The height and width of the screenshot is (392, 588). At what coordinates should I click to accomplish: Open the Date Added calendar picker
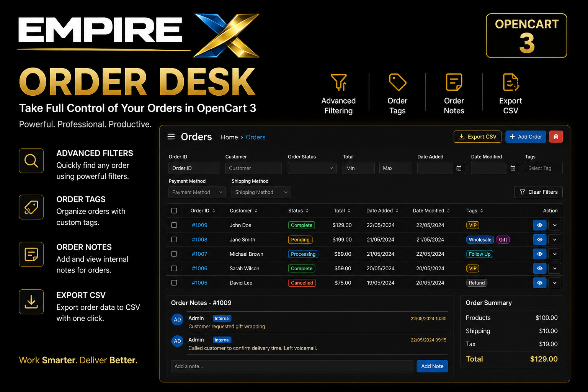[x=459, y=168]
